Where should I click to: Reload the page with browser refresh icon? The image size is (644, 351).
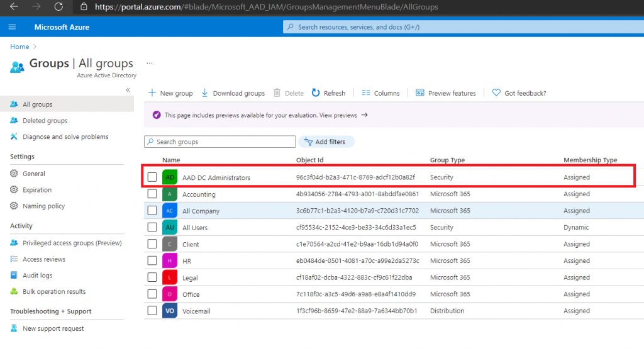tap(58, 6)
